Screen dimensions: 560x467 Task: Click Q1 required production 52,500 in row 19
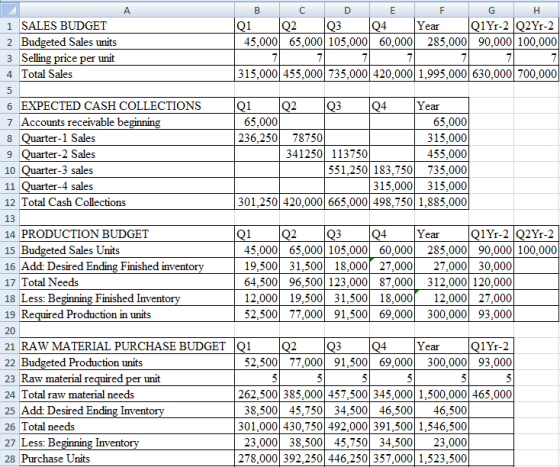(x=257, y=314)
